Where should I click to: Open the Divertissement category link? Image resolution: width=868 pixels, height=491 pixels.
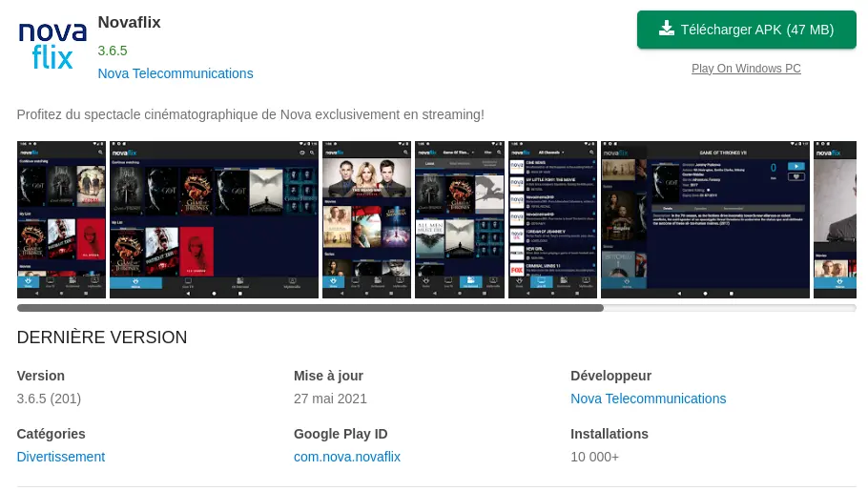(61, 457)
